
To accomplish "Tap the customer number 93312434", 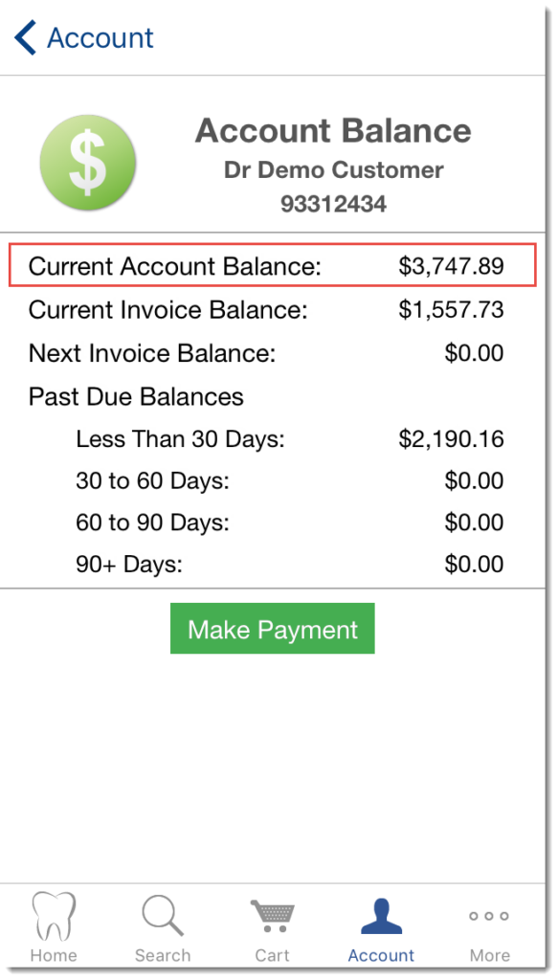I will (333, 205).
